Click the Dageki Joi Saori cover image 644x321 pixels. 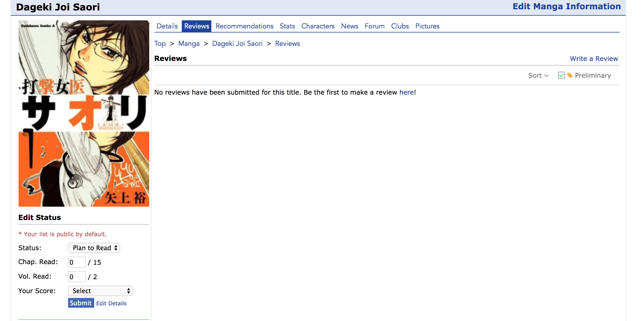coord(84,113)
